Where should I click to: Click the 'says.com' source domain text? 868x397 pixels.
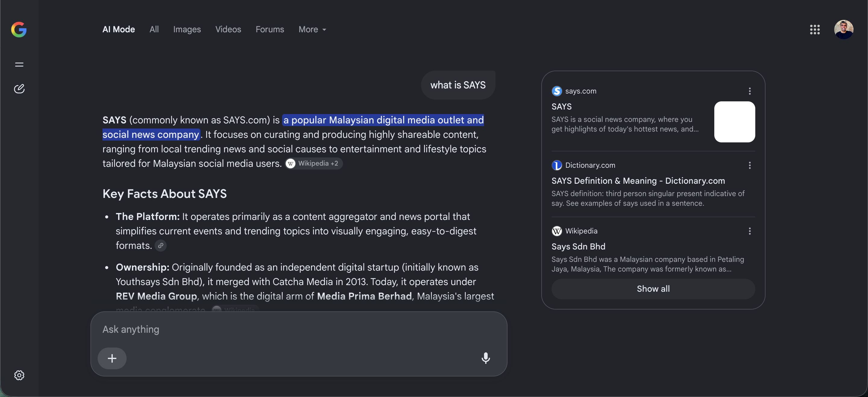click(580, 91)
